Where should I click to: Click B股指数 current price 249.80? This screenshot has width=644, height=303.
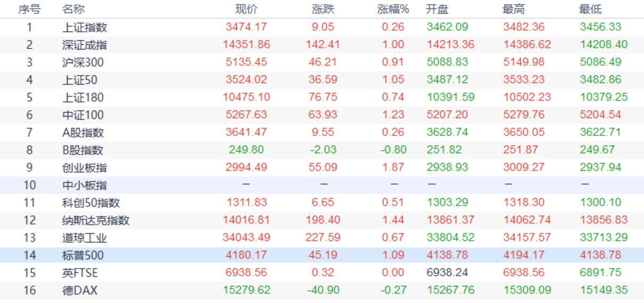tap(246, 149)
